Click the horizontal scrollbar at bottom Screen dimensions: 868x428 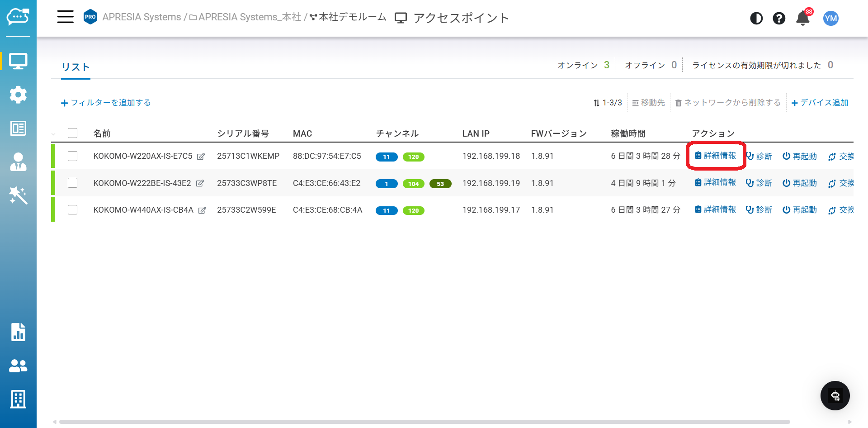tap(424, 422)
